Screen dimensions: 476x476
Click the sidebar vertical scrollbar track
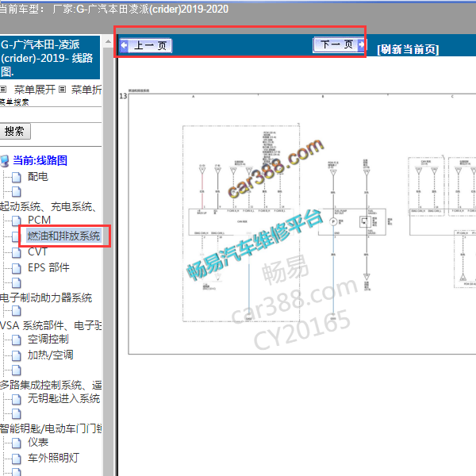pos(108,261)
